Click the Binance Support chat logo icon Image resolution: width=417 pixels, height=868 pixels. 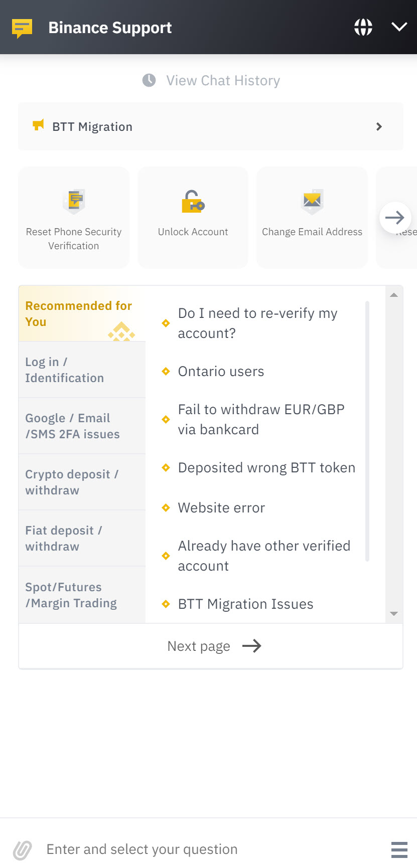pyautogui.click(x=22, y=29)
